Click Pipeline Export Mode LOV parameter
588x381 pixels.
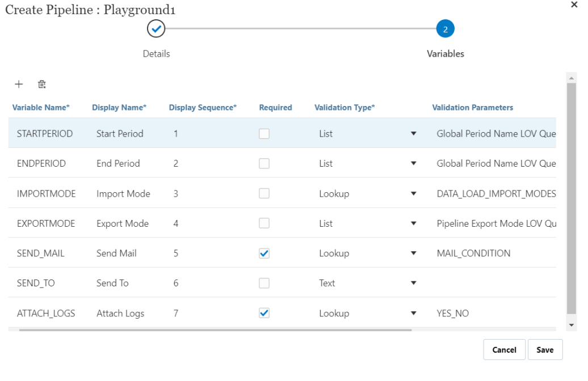(x=496, y=223)
